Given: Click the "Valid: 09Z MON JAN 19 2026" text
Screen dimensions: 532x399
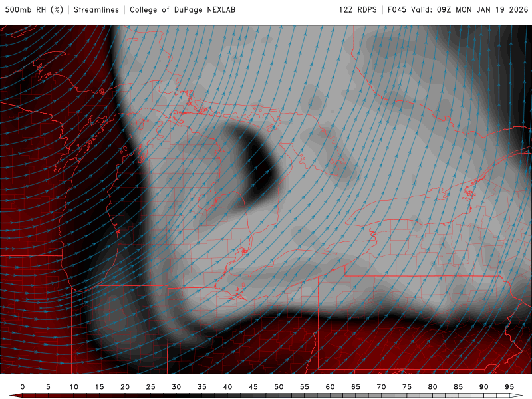Looking at the screenshot, I should 469,10.
